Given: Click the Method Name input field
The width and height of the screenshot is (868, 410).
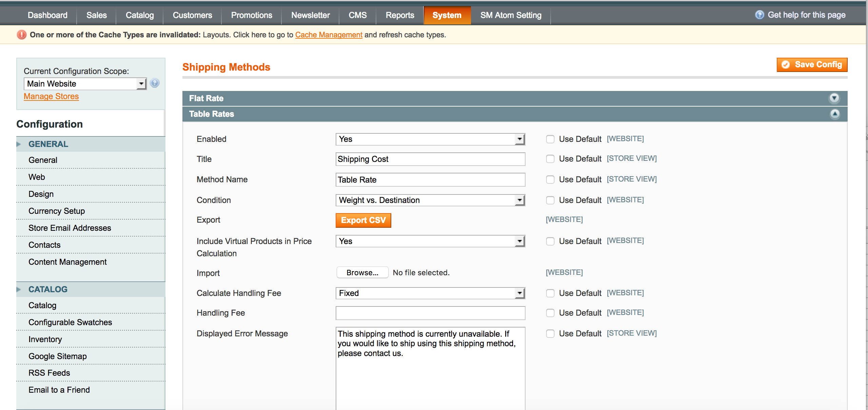Looking at the screenshot, I should (430, 180).
